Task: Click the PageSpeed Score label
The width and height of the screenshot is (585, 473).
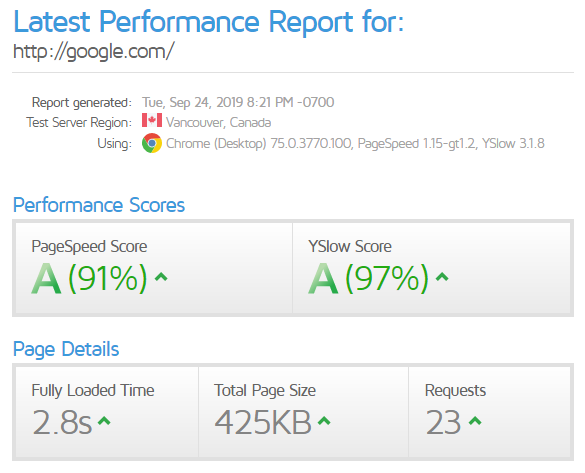Action: (89, 247)
